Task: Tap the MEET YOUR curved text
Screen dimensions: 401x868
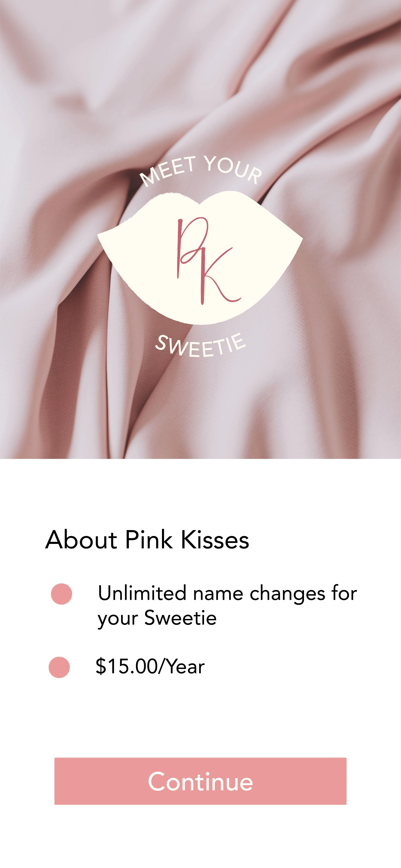Action: (x=201, y=170)
